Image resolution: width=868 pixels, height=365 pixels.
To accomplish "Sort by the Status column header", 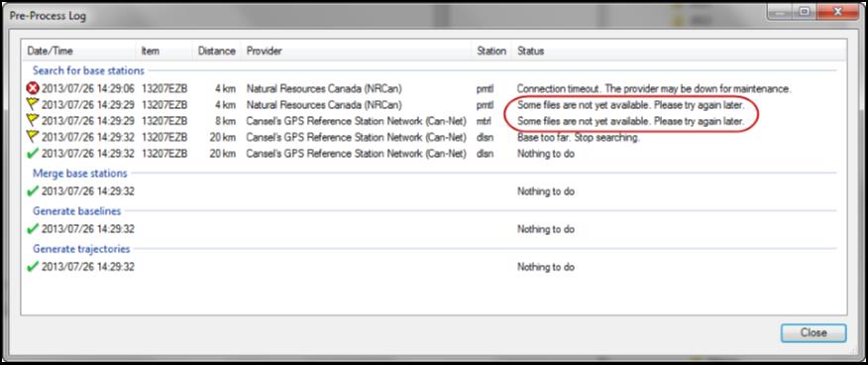I will coord(678,51).
